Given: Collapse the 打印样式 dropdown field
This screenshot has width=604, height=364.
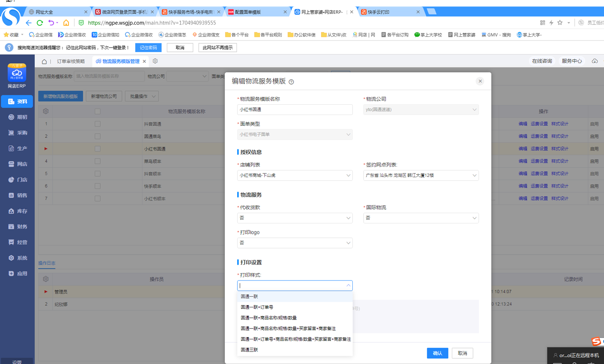Looking at the screenshot, I should click(295, 285).
